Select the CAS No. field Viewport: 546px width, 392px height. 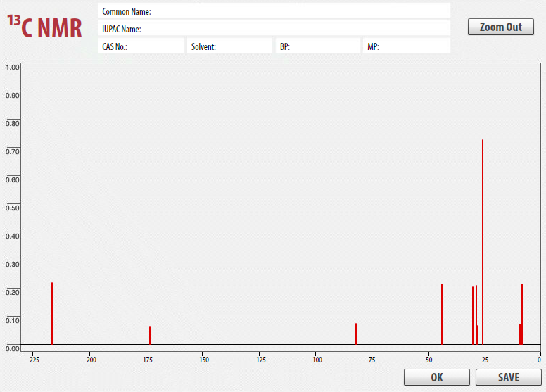pyautogui.click(x=141, y=46)
